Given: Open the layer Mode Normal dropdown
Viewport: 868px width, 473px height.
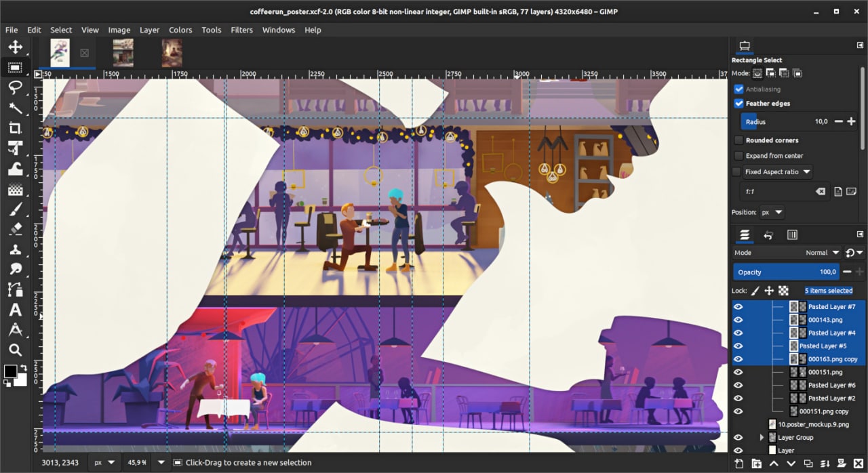Looking at the screenshot, I should (821, 253).
